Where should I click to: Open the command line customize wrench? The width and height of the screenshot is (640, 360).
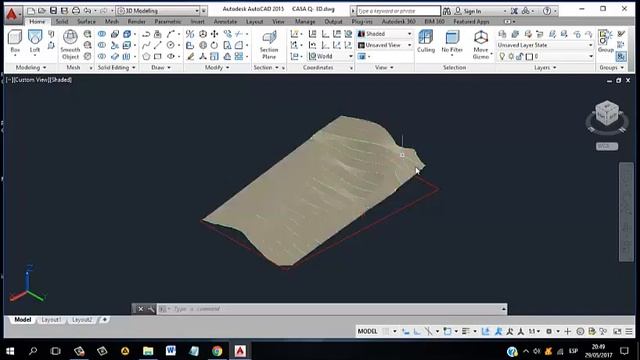pyautogui.click(x=151, y=309)
